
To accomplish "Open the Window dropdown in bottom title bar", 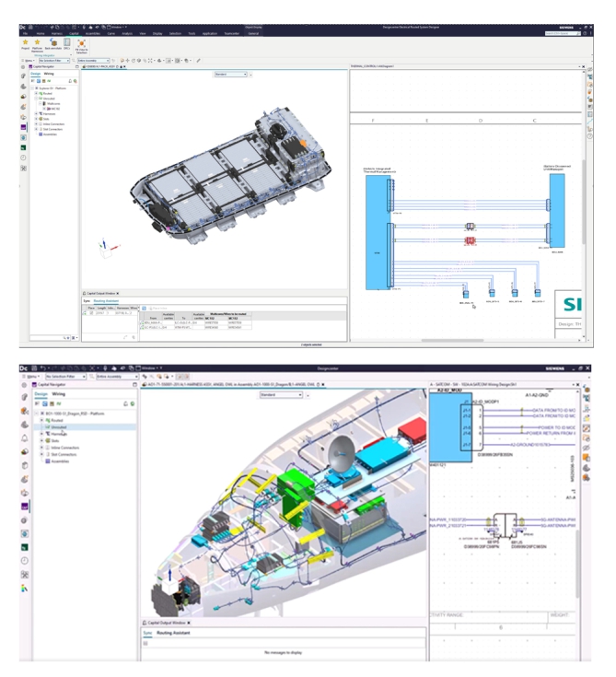I will [151, 368].
